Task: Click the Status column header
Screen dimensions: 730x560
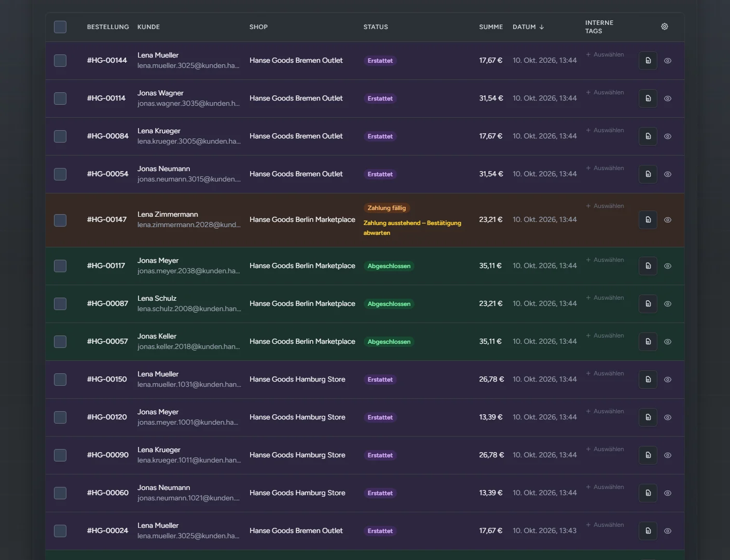Action: (376, 27)
